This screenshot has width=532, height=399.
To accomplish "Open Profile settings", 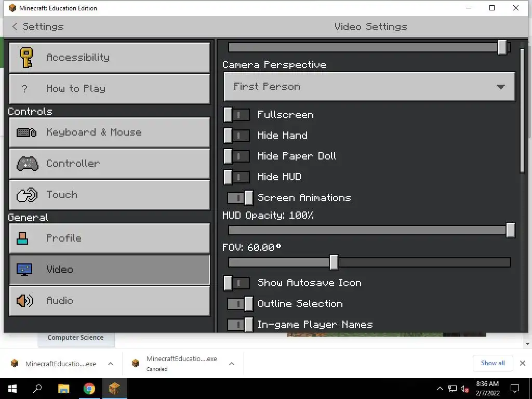I will (x=110, y=238).
